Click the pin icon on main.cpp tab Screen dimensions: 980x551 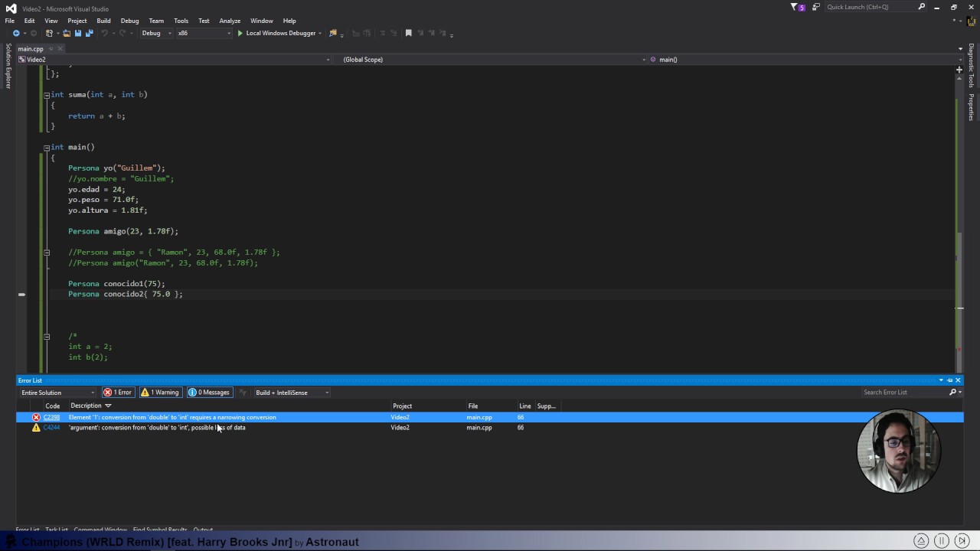coord(51,49)
